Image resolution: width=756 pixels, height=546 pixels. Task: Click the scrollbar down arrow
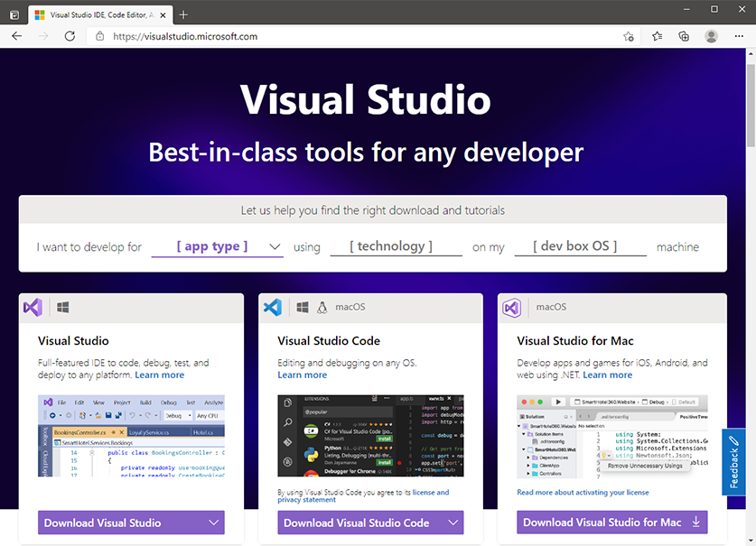pyautogui.click(x=751, y=541)
